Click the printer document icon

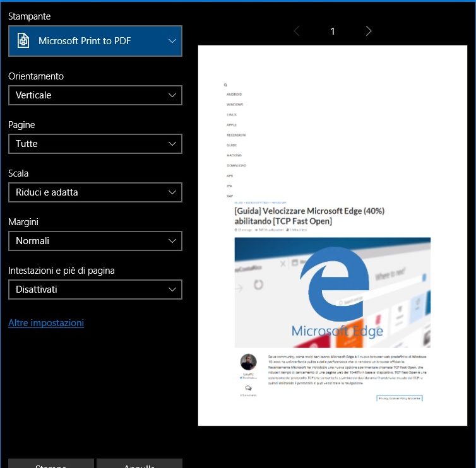23,40
